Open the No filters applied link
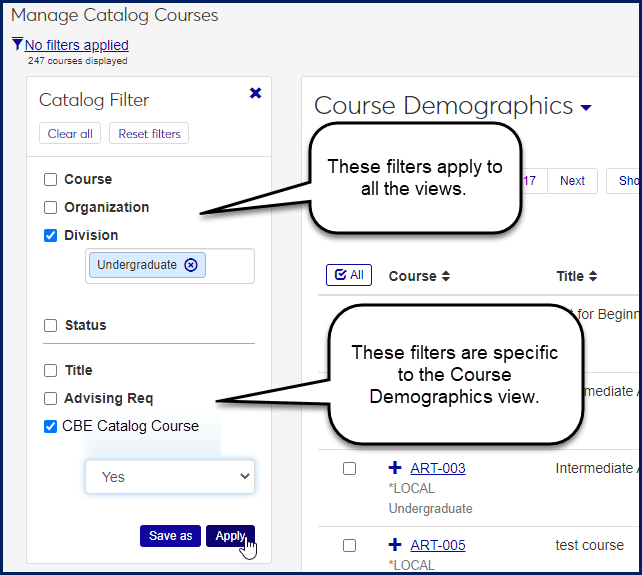 77,45
